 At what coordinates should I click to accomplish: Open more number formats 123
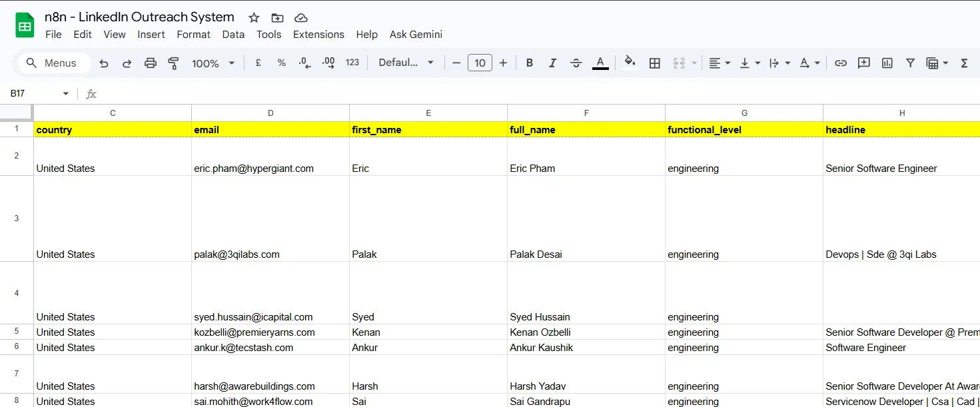(x=352, y=63)
